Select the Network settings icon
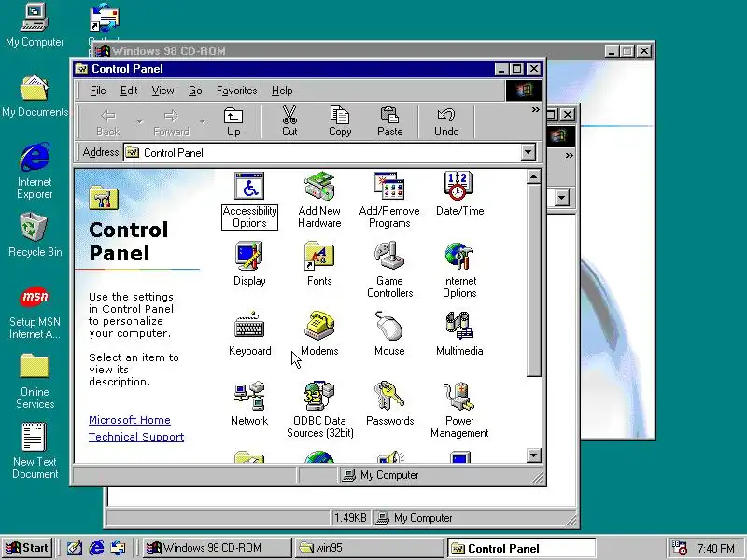This screenshot has height=560, width=747. coord(249,404)
